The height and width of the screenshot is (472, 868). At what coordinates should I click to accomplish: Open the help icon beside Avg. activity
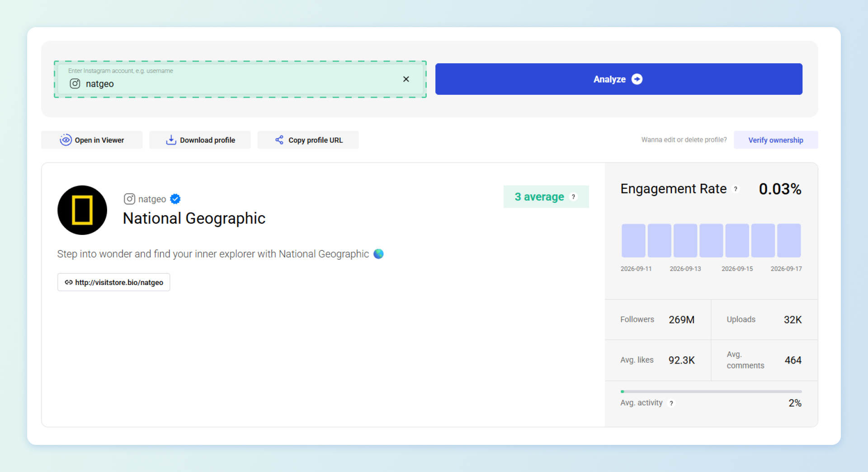click(671, 403)
